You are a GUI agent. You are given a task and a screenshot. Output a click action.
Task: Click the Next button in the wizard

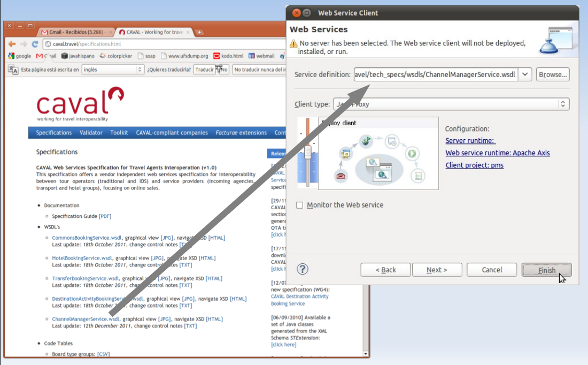coord(437,270)
